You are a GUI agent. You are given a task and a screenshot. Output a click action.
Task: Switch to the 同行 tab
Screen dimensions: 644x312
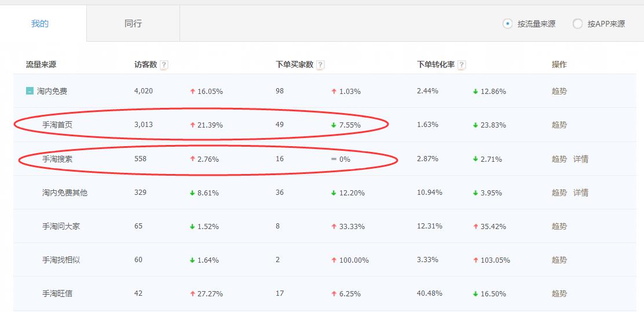pyautogui.click(x=133, y=24)
